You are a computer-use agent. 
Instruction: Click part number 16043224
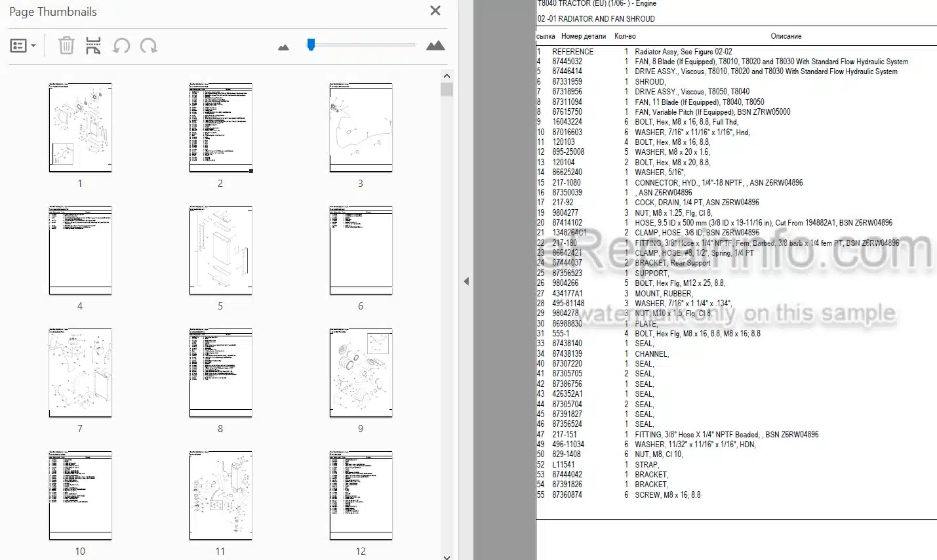coord(567,122)
